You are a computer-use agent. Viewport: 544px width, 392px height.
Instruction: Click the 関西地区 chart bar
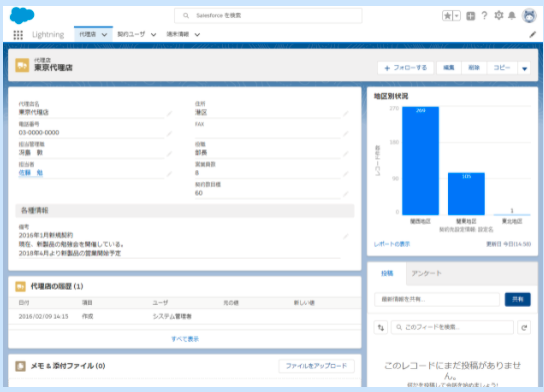(420, 161)
